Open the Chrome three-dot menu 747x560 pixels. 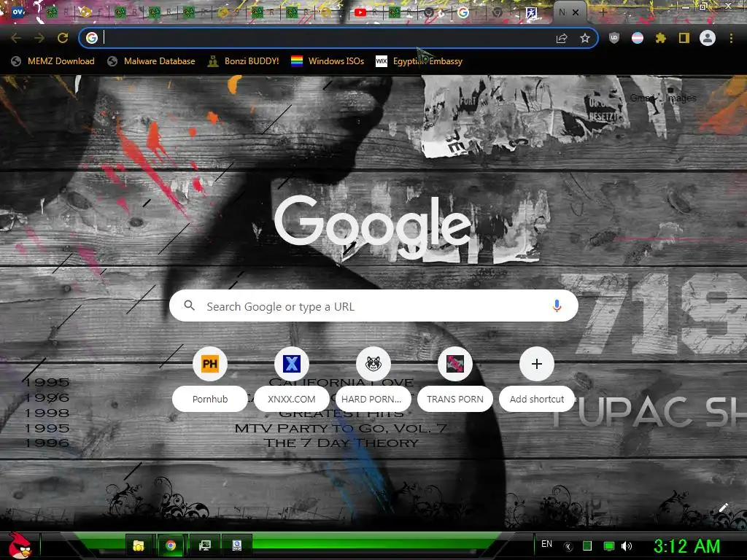pyautogui.click(x=731, y=38)
